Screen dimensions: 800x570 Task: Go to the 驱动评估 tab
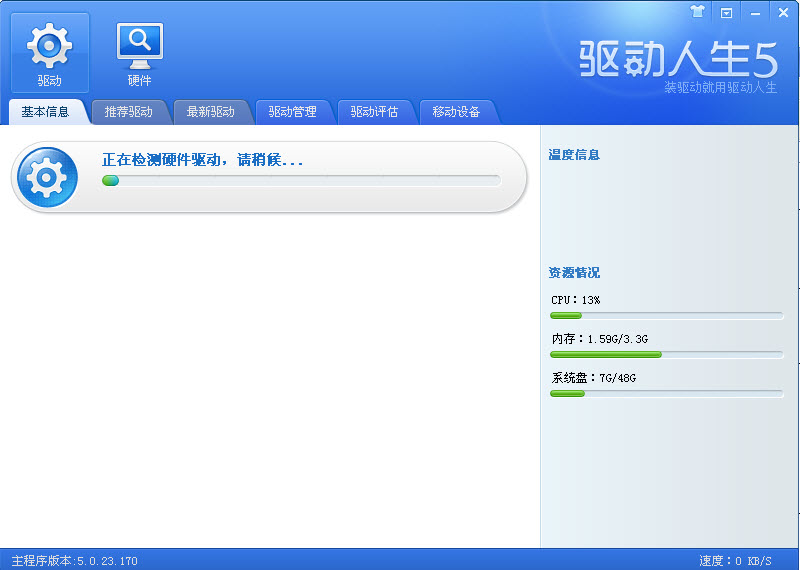[374, 112]
